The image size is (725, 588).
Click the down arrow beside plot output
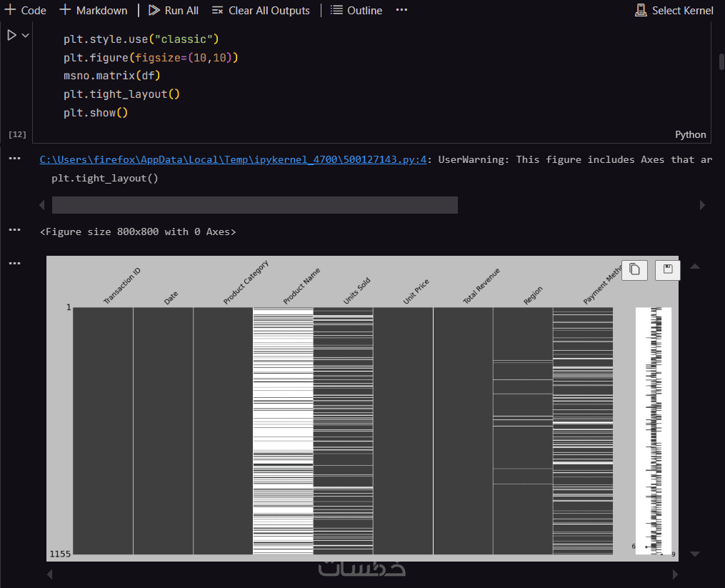coord(694,554)
